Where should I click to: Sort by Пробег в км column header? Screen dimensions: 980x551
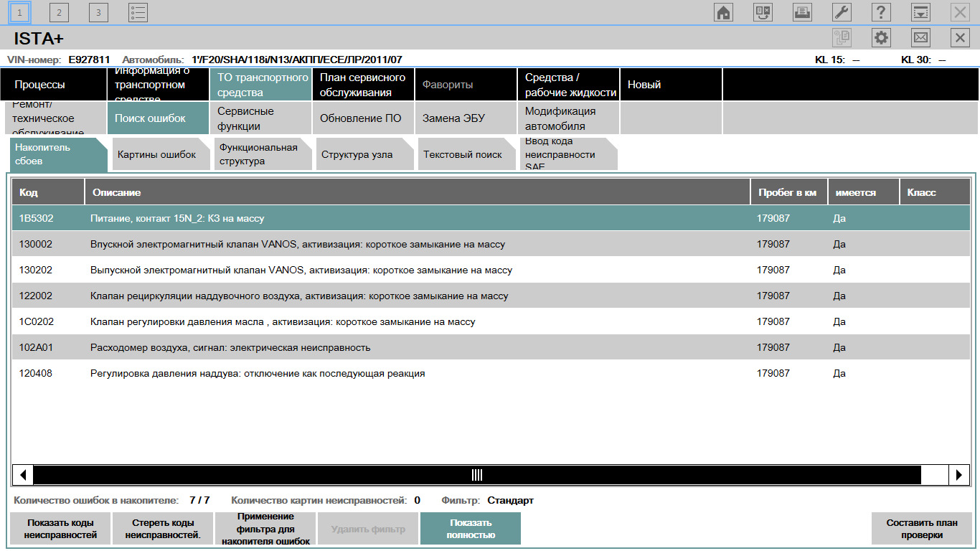788,192
